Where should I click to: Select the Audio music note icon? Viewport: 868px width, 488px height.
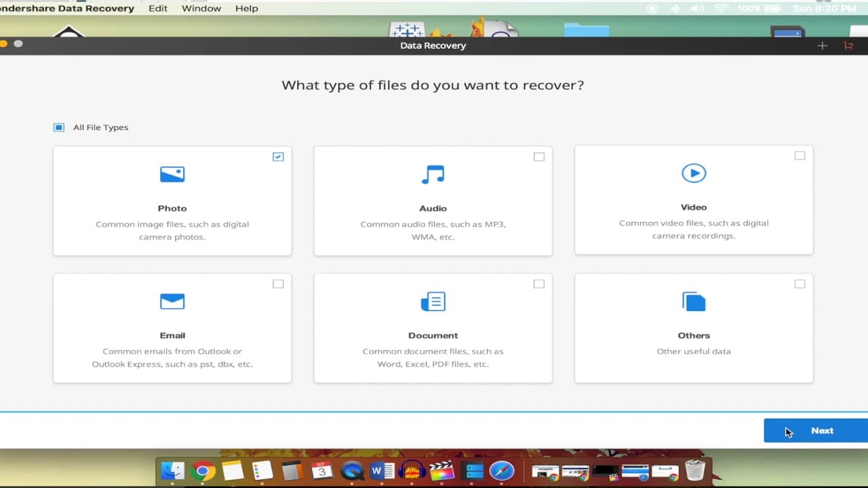coord(433,175)
